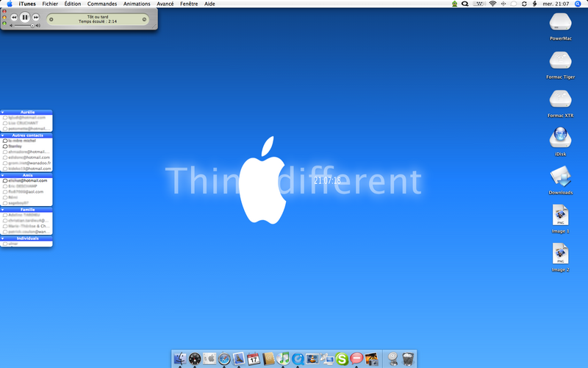588x368 pixels.
Task: Click the iTunes icon in the Dock
Action: [283, 359]
